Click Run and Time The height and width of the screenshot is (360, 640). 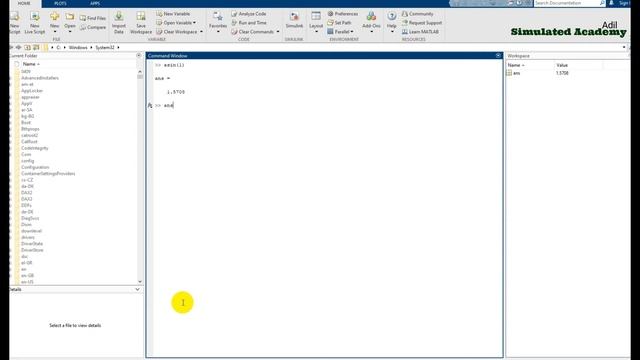pos(249,23)
